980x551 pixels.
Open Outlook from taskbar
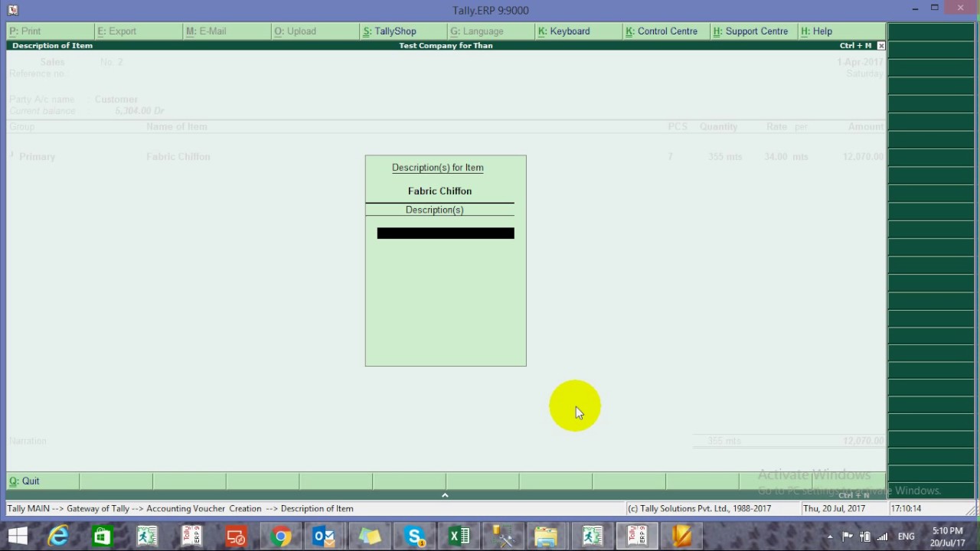(325, 536)
